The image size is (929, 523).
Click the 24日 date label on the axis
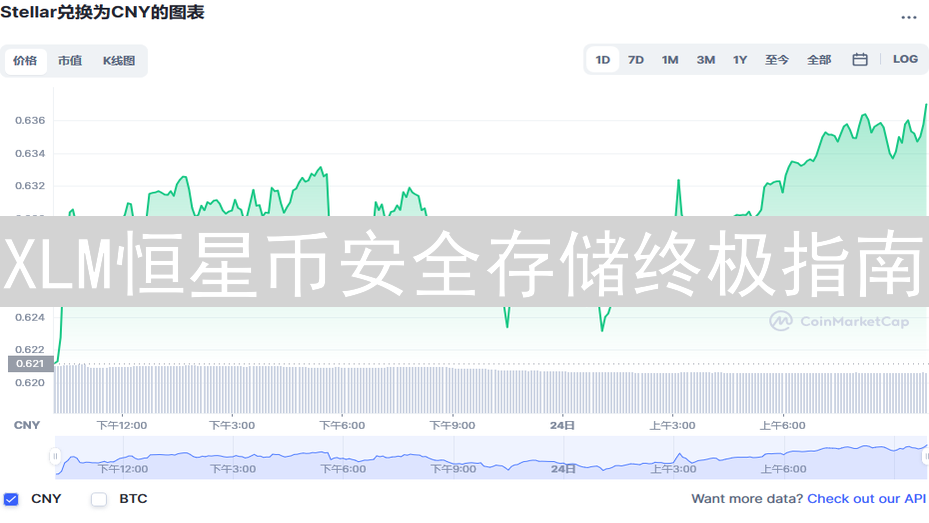pyautogui.click(x=562, y=425)
